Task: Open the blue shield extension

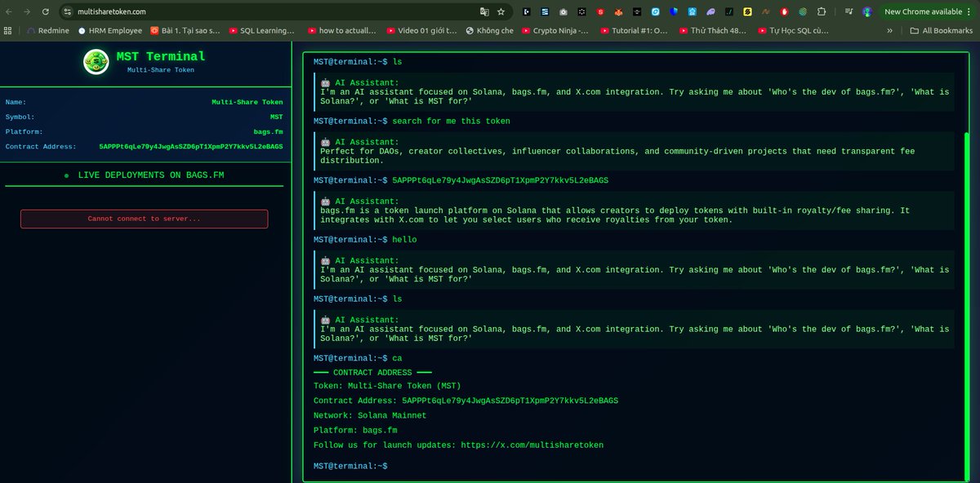Action: pyautogui.click(x=674, y=11)
